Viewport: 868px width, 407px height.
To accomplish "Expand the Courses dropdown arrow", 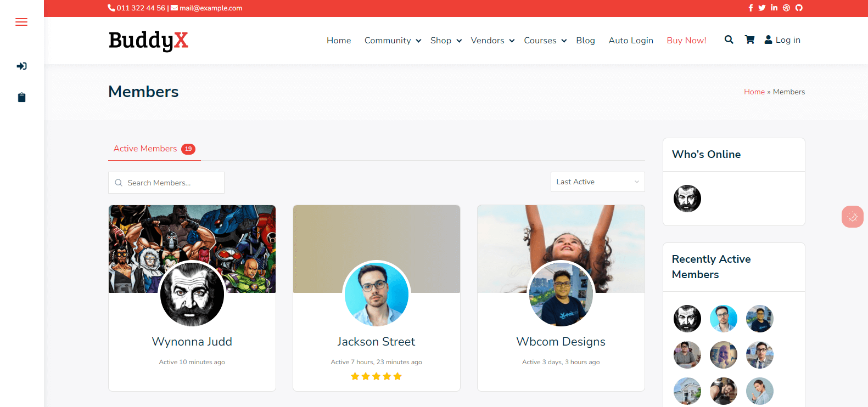I will [x=564, y=41].
